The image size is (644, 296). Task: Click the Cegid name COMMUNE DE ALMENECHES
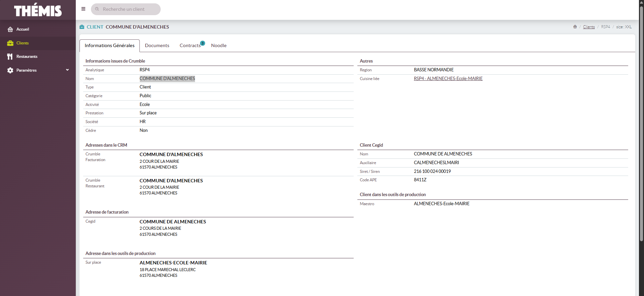point(443,154)
